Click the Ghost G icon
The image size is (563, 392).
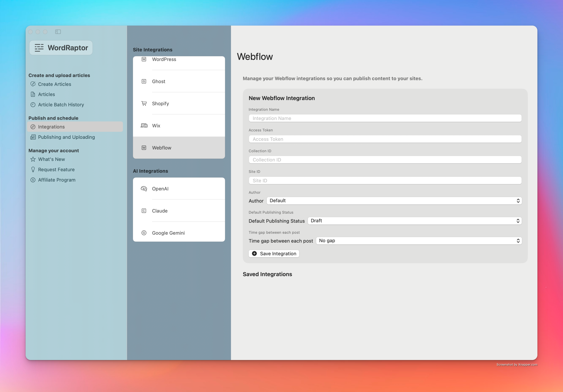144,81
